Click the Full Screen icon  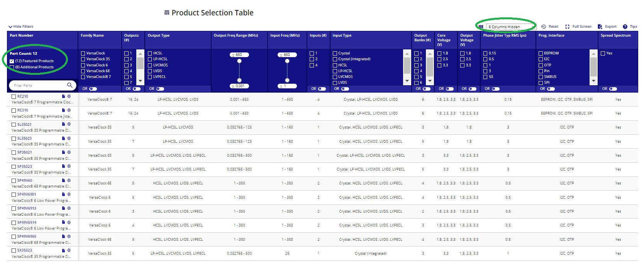(567, 27)
